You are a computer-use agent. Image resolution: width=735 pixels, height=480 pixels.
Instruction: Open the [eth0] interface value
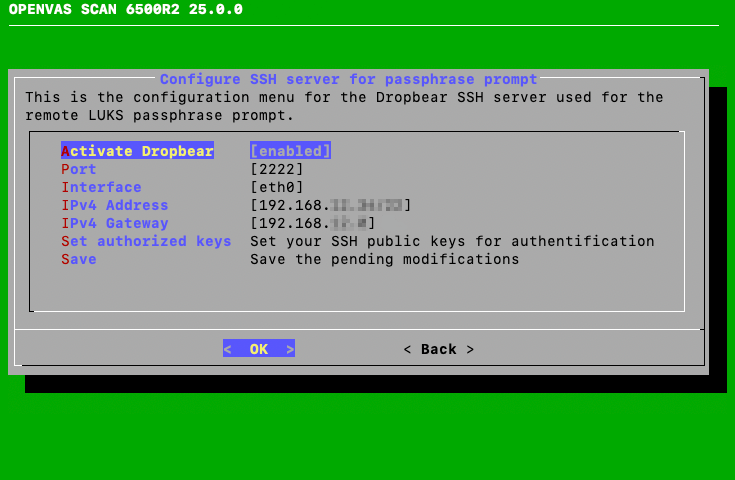[277, 187]
